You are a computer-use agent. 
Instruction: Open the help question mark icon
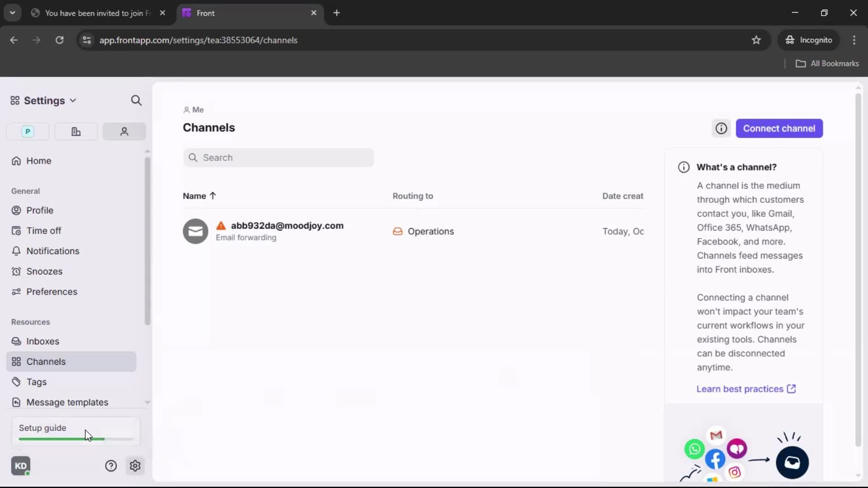[111, 466]
